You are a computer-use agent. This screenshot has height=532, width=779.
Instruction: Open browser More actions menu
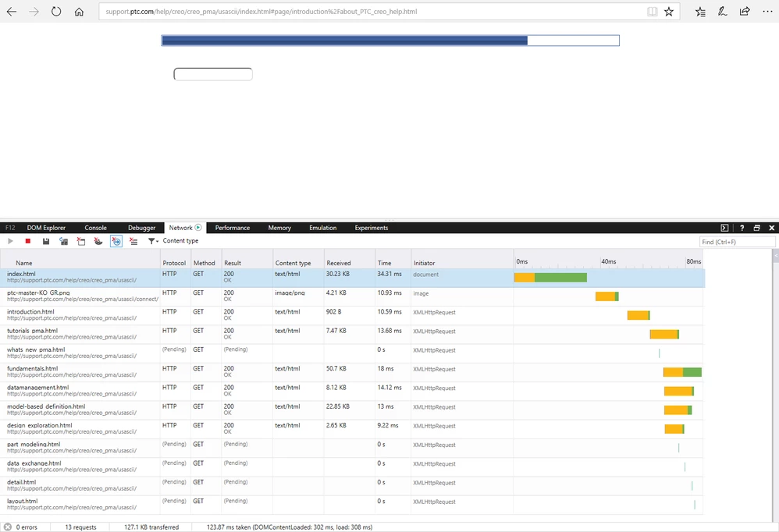(767, 12)
